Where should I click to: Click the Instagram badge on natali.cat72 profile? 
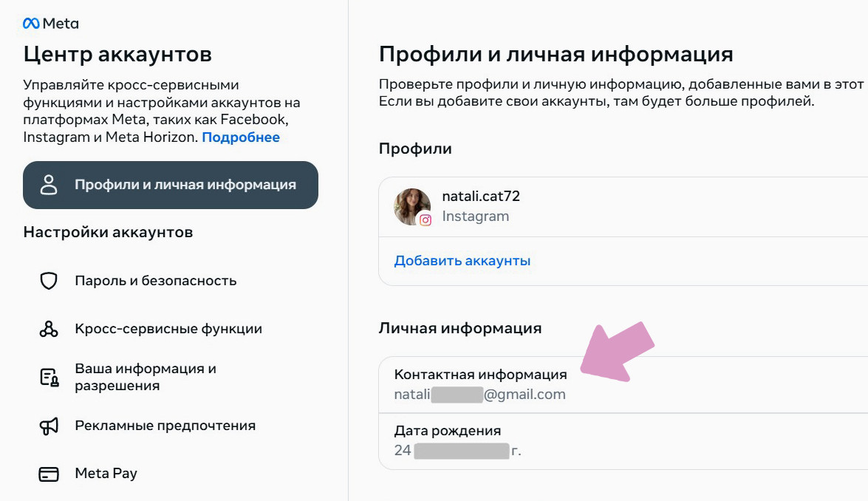[427, 220]
